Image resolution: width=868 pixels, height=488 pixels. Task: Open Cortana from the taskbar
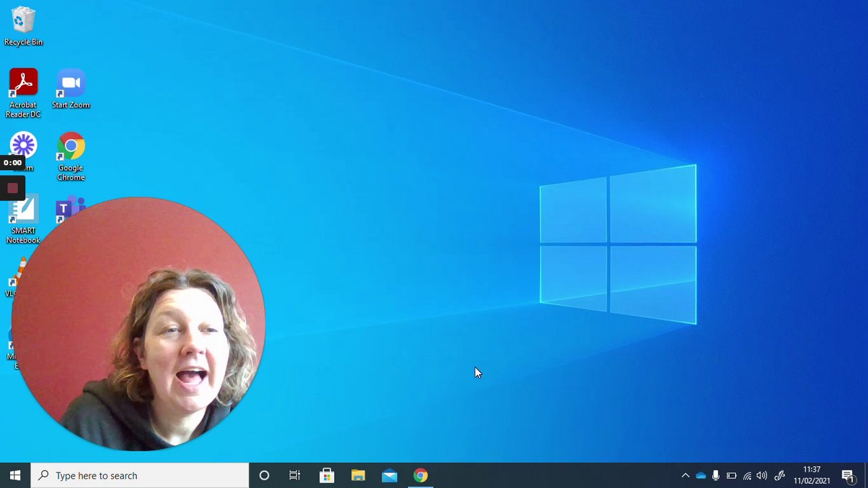point(264,475)
